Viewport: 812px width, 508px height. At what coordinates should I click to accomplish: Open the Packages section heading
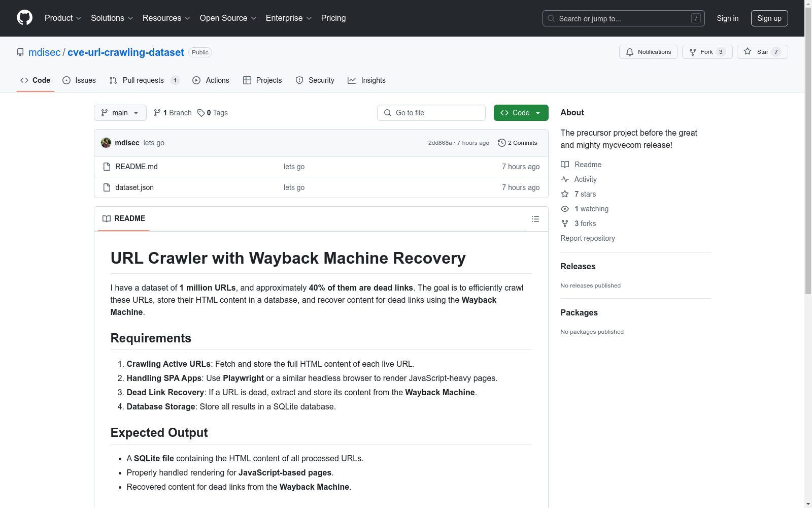(x=579, y=312)
